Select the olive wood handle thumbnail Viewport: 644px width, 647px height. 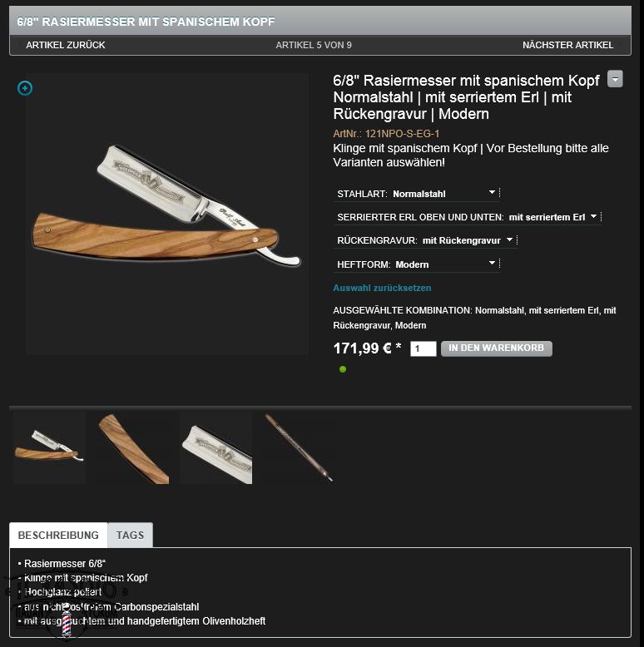pos(132,447)
